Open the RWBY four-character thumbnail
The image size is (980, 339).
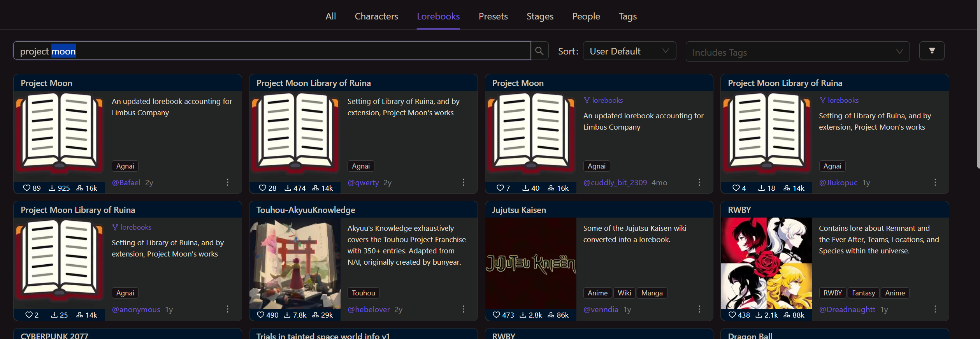(x=766, y=263)
